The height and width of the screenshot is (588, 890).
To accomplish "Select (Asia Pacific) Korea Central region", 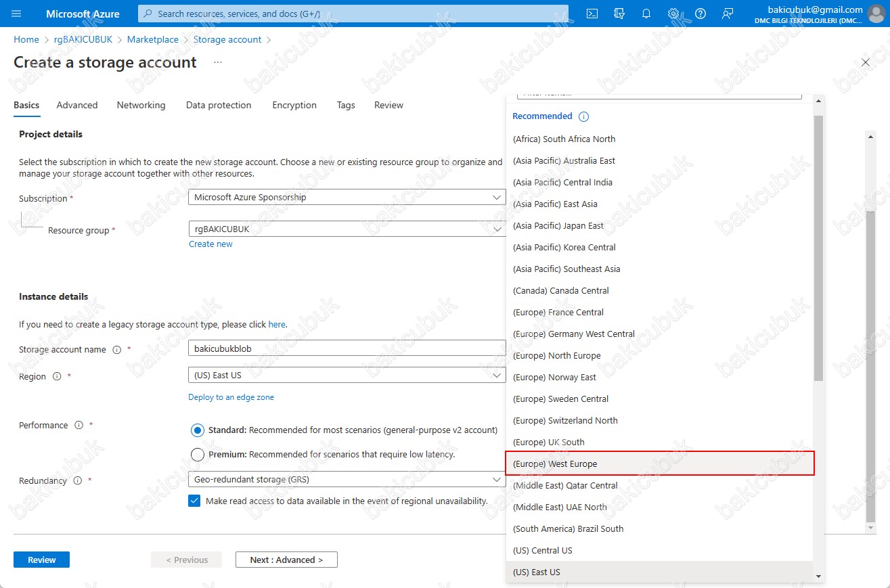I will click(x=660, y=247).
